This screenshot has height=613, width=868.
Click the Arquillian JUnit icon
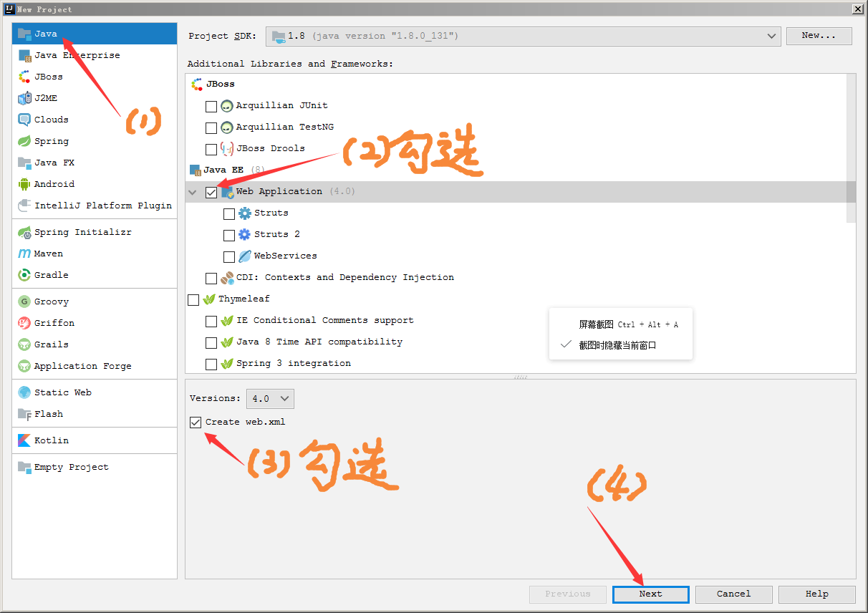tap(227, 105)
